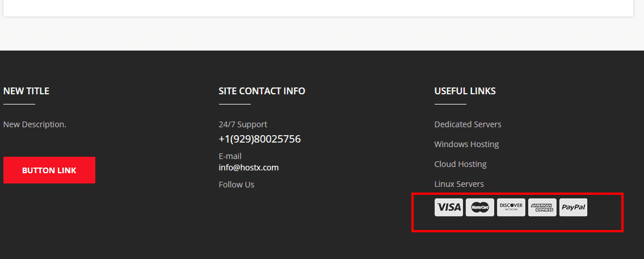Open the Linux Servers link
The height and width of the screenshot is (259, 644).
[459, 184]
